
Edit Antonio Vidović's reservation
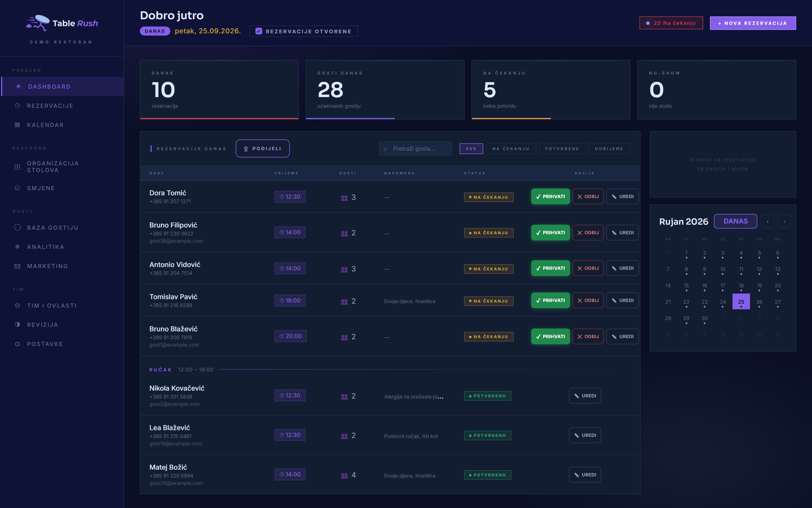pyautogui.click(x=622, y=268)
